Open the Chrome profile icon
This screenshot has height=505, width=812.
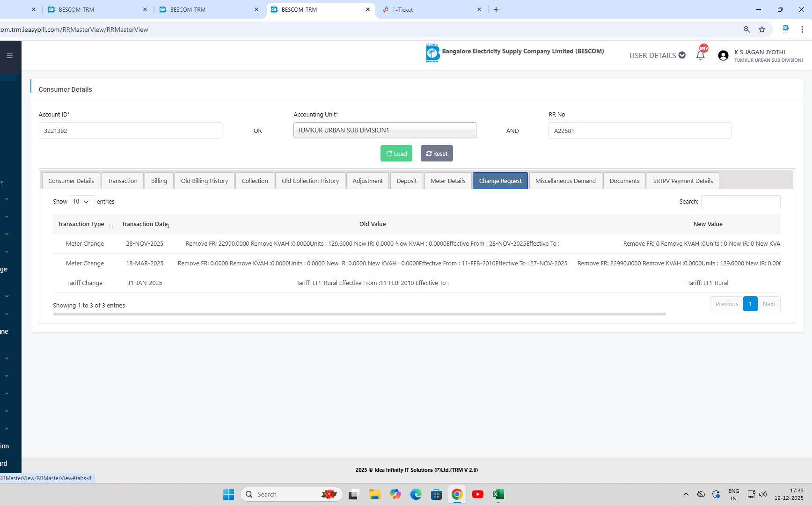786,29
